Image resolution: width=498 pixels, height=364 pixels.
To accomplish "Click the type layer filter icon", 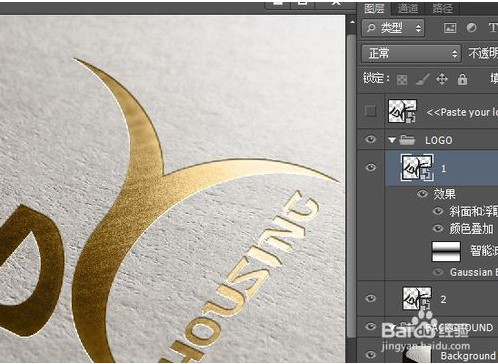I will tap(493, 28).
